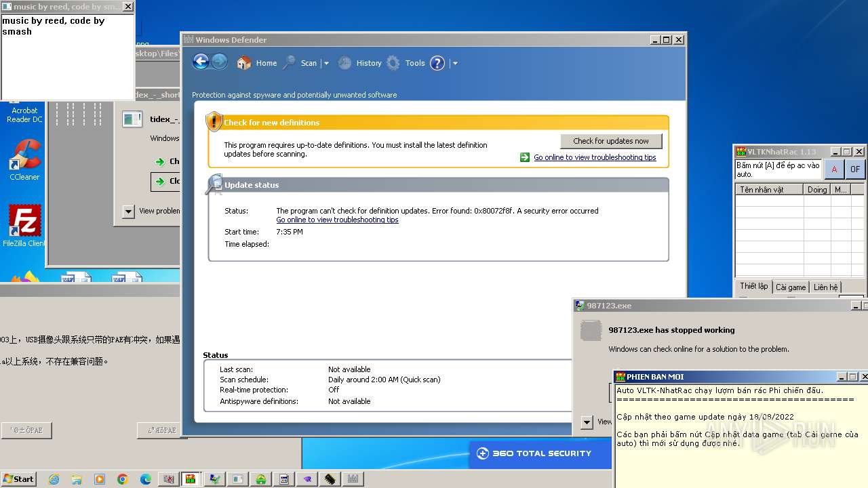Screen dimensions: 868x488
Task: Expand View problem details arrow in tidex dialog
Action: click(x=128, y=211)
